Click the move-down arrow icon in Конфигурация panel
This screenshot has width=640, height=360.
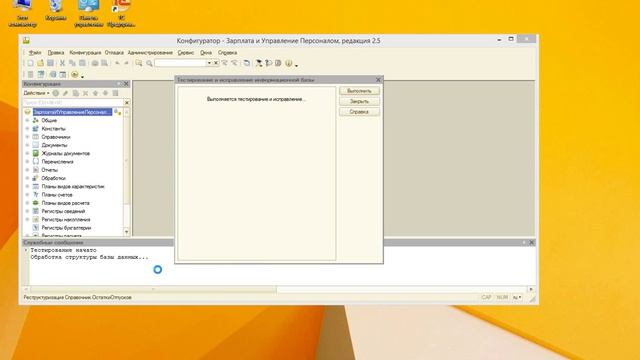[x=105, y=93]
